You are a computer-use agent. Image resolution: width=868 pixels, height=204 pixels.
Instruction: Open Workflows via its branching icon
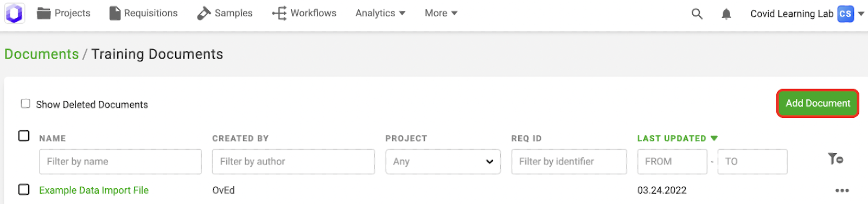coord(279,13)
